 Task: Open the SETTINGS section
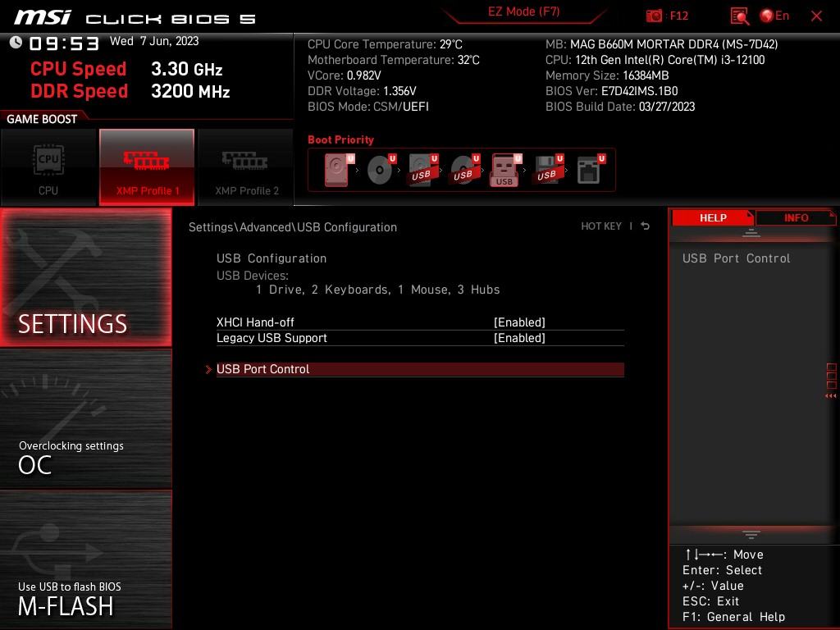tap(85, 277)
